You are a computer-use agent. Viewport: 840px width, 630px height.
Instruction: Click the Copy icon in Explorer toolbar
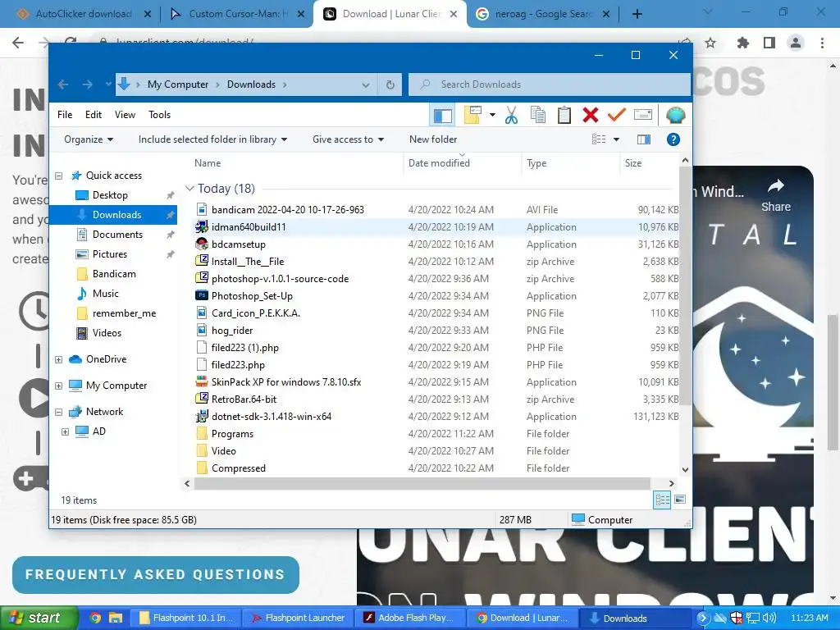coord(538,115)
